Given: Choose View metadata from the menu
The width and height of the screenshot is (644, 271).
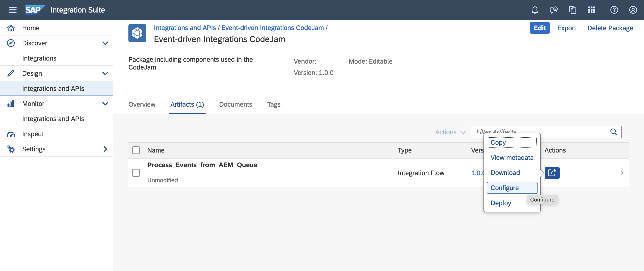Looking at the screenshot, I should coord(512,157).
